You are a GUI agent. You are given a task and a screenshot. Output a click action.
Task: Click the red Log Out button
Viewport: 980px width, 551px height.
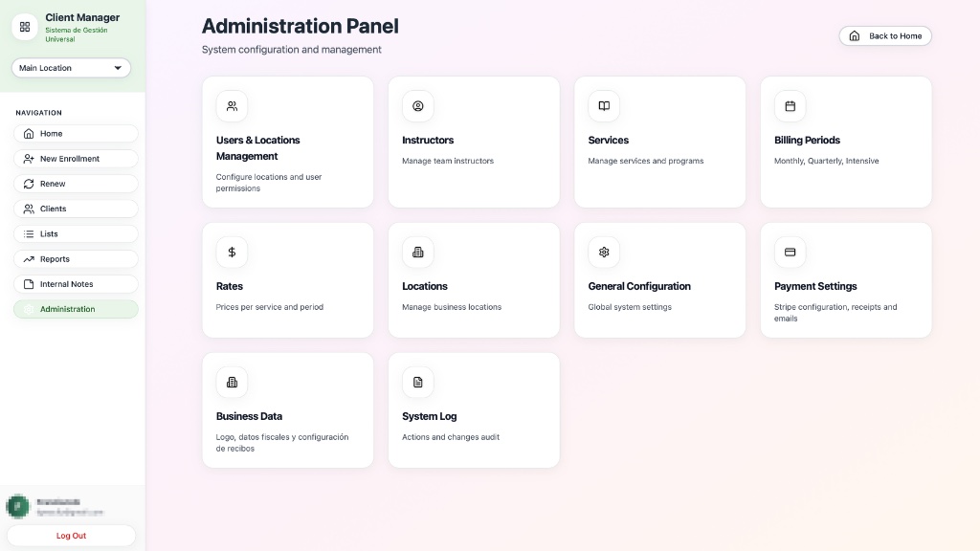pyautogui.click(x=71, y=536)
